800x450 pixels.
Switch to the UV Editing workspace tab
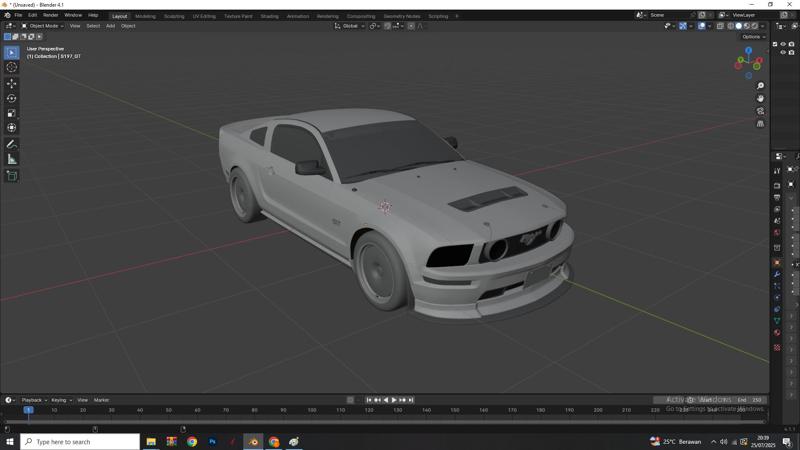[204, 16]
